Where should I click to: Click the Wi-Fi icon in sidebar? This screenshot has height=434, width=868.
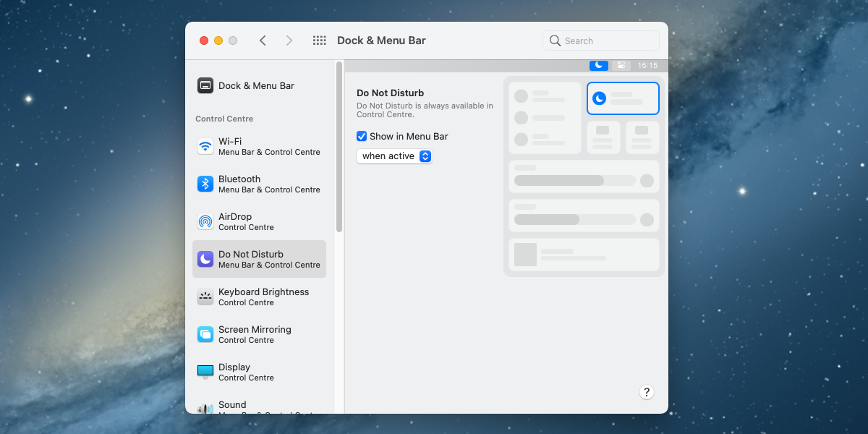click(x=205, y=146)
